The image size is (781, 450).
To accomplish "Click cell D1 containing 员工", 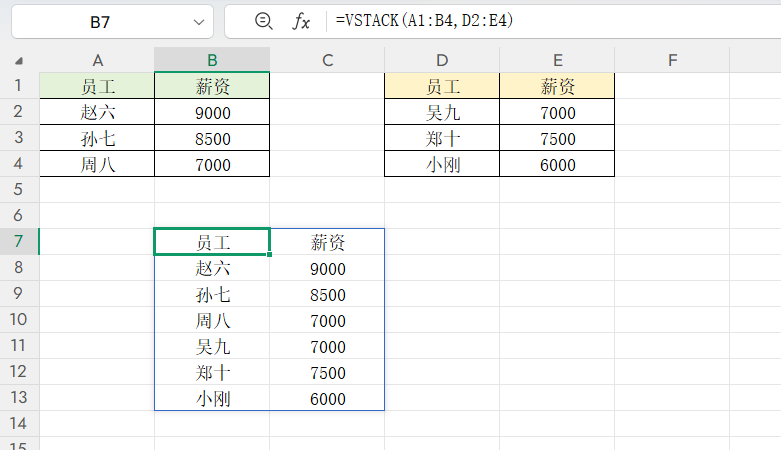I will (x=442, y=86).
